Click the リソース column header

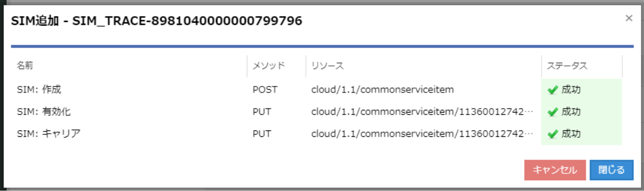[328, 66]
